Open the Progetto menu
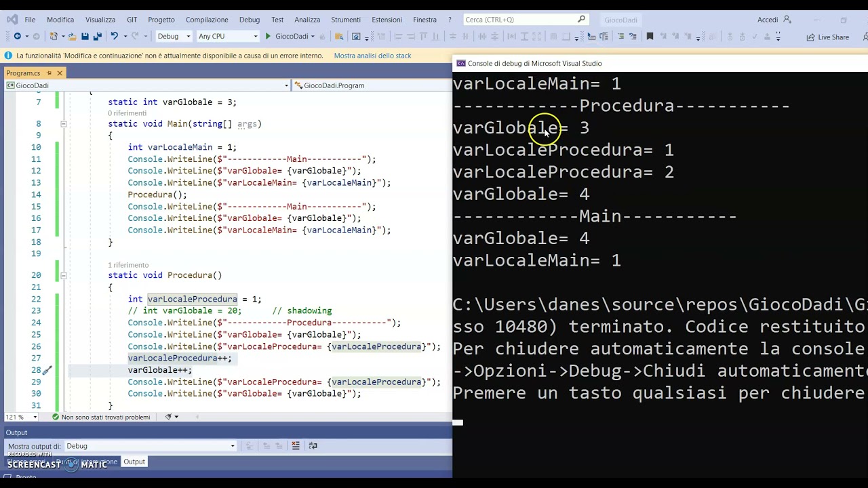Image resolution: width=868 pixels, height=488 pixels. [161, 20]
